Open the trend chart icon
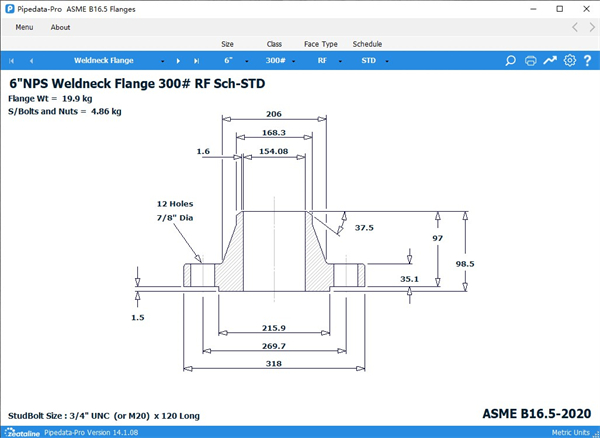The height and width of the screenshot is (438, 600). (550, 61)
